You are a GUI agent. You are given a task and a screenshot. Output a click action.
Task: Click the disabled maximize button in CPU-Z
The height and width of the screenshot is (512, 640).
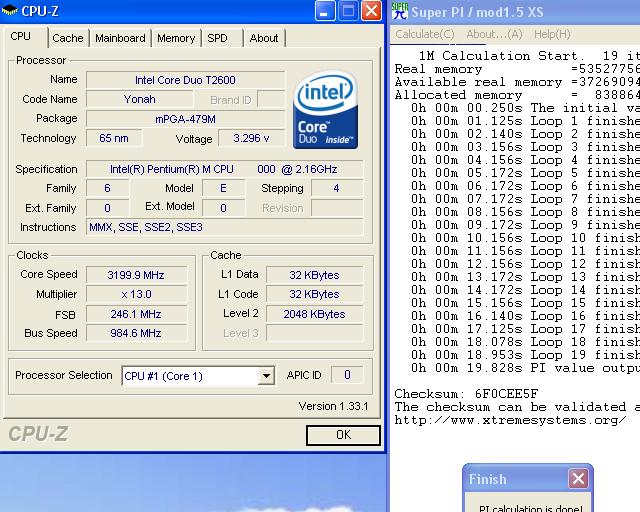[348, 11]
